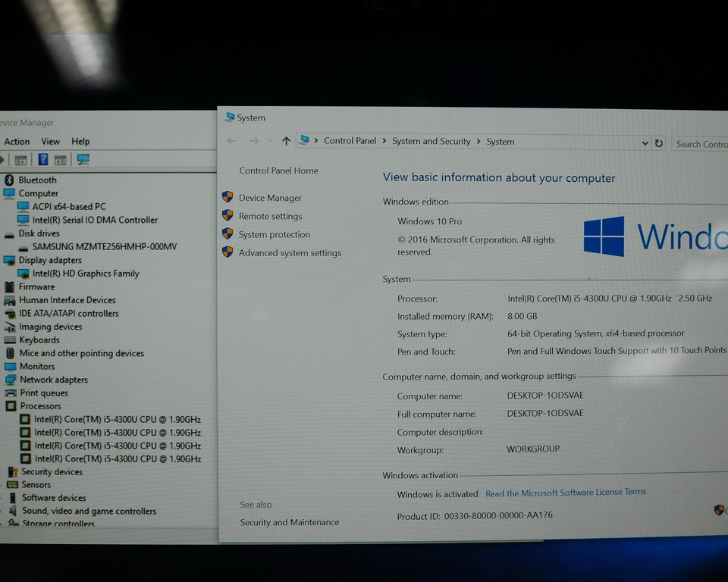Click the Human Interface Devices icon
Image resolution: width=728 pixels, height=582 pixels.
9,301
